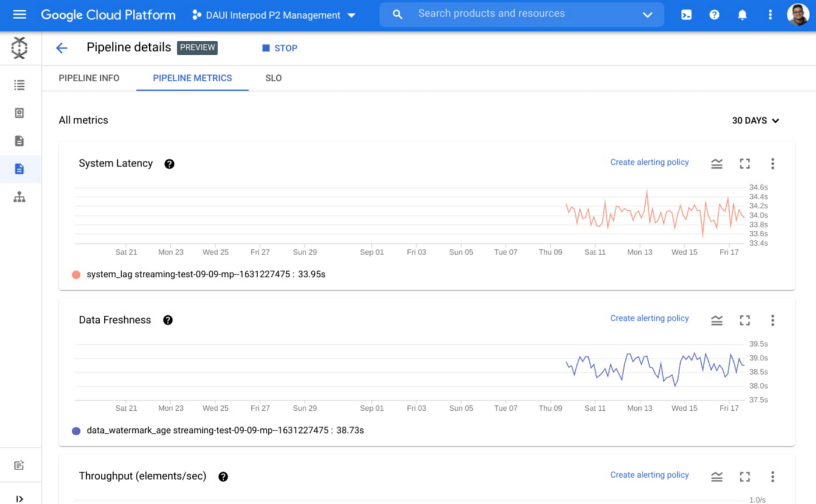Select the highlighted blue document sidebar icon
The width and height of the screenshot is (816, 504).
tap(19, 169)
